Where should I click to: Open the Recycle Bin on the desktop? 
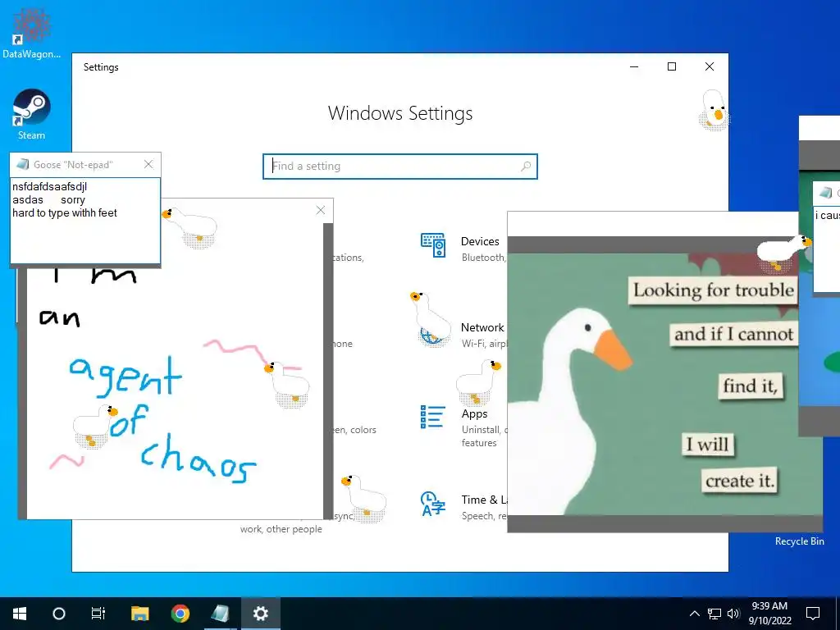pos(799,541)
